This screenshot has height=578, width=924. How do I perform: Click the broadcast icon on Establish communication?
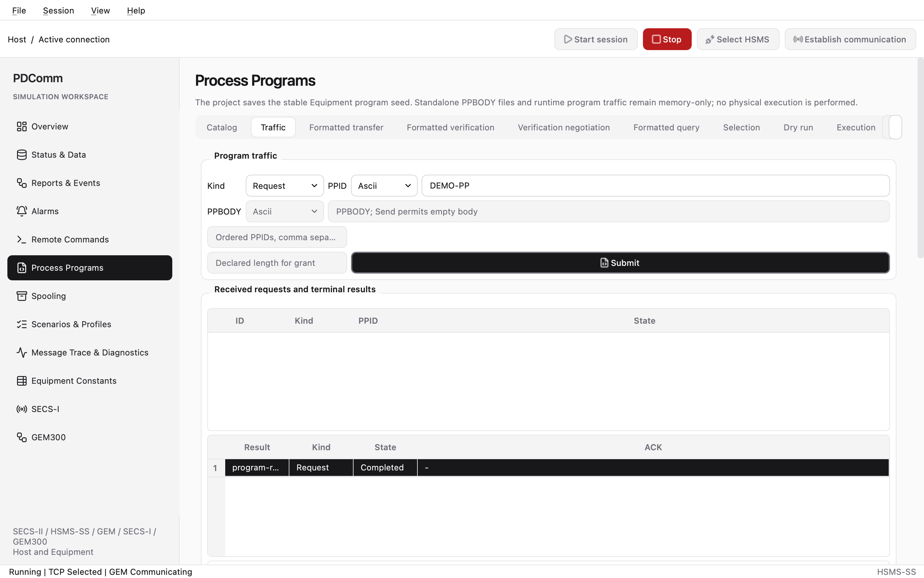798,39
